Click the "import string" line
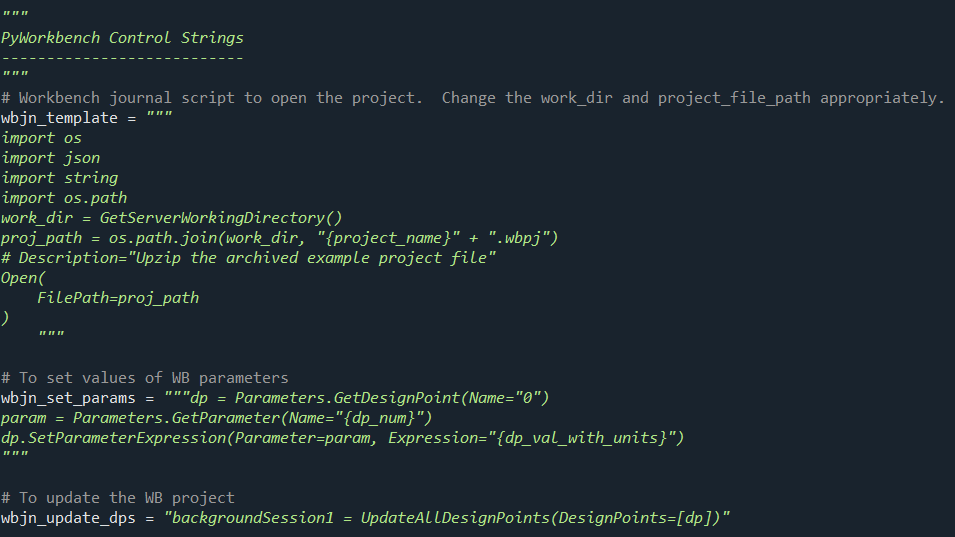The image size is (955, 537). pos(59,178)
